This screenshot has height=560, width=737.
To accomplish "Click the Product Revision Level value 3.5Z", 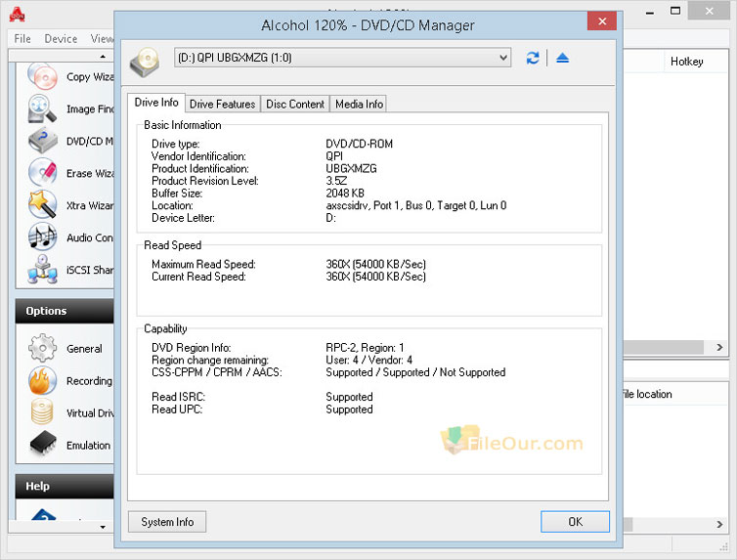I will [x=336, y=181].
